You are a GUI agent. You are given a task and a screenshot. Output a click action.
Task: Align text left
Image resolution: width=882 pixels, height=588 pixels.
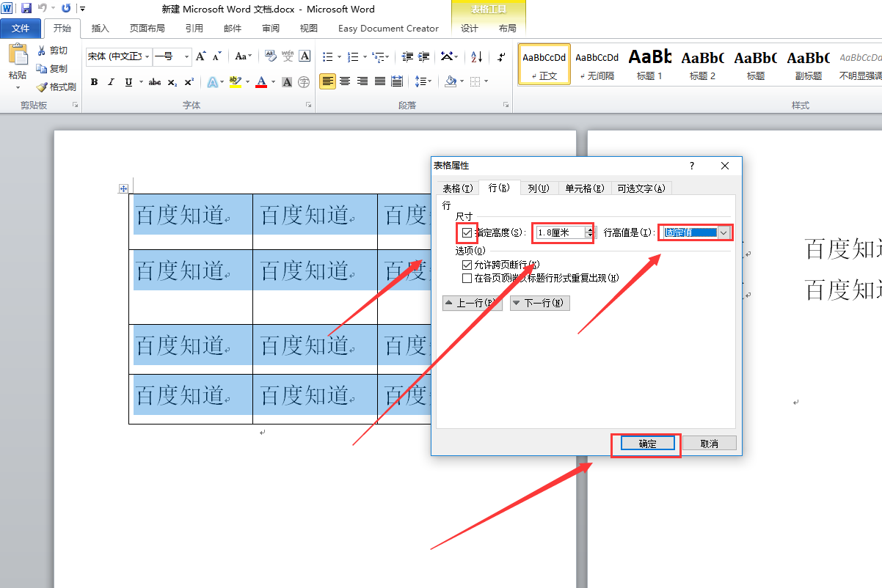328,81
